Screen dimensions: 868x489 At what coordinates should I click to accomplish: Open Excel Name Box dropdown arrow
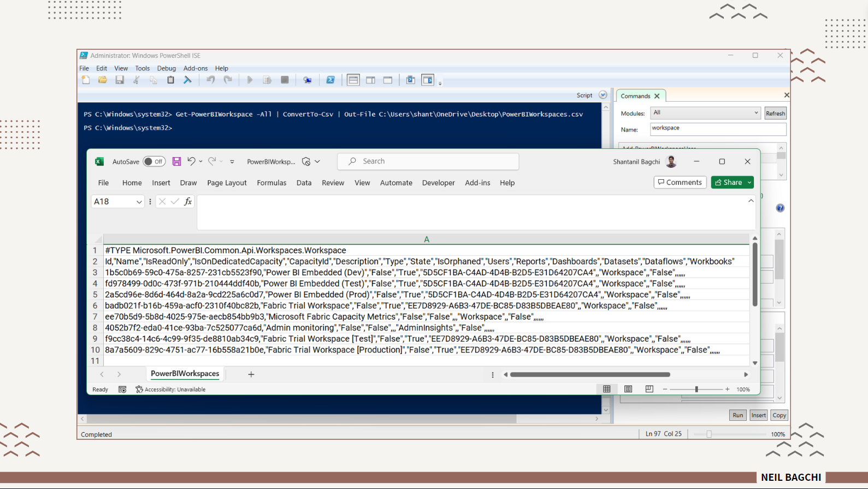(139, 202)
